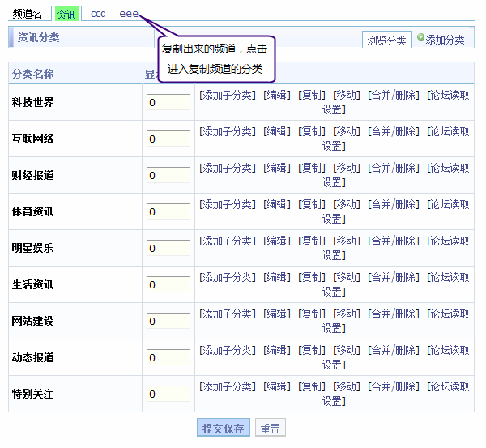
Task: Click the 分类名称 column header
Action: [33, 74]
